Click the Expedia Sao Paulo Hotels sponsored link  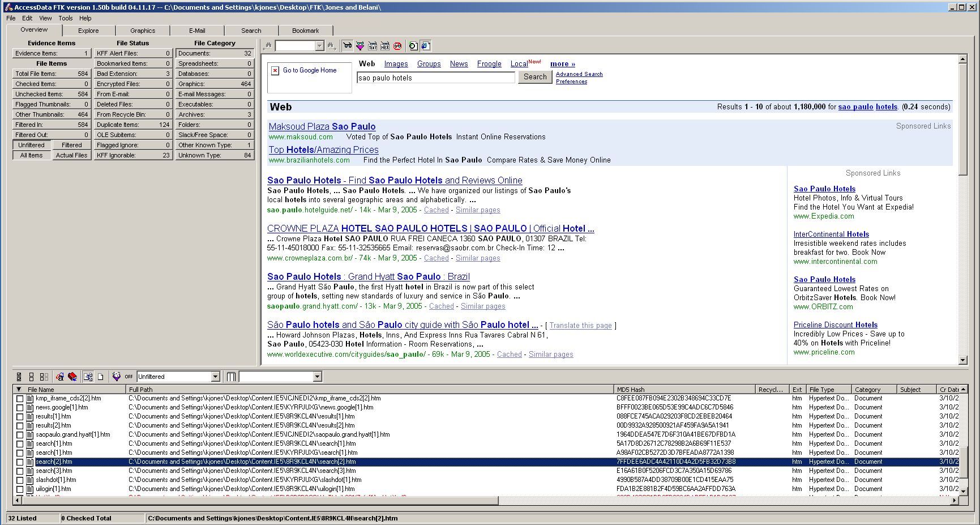tap(824, 189)
